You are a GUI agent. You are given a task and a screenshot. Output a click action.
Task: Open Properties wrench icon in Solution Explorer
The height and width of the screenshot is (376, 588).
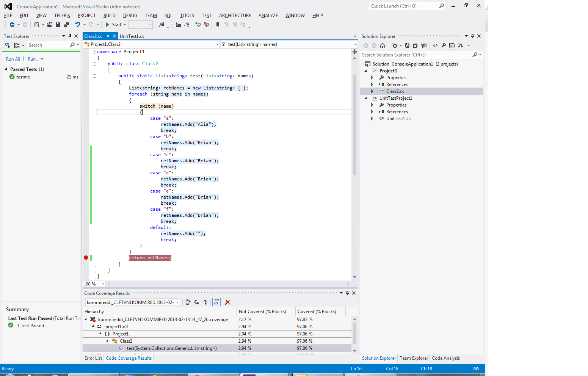pos(444,45)
